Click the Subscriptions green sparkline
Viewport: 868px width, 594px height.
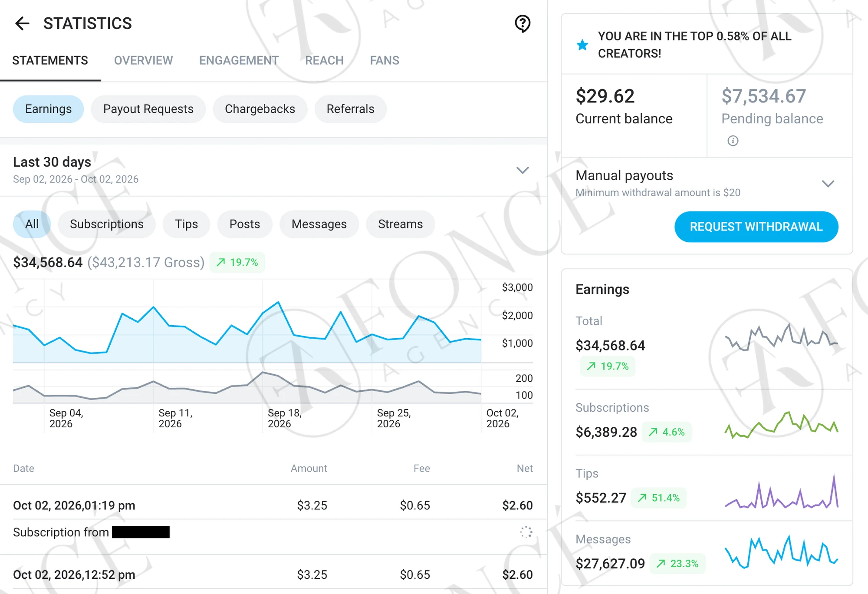(781, 424)
